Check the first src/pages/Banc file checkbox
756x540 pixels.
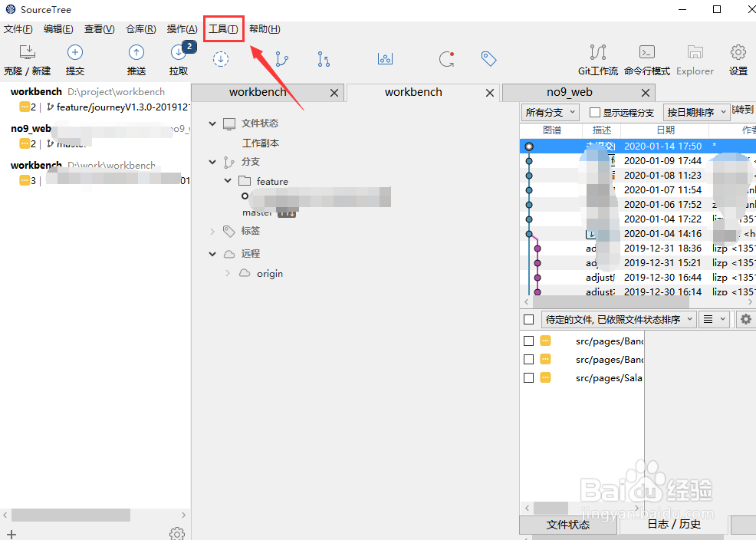(x=528, y=341)
